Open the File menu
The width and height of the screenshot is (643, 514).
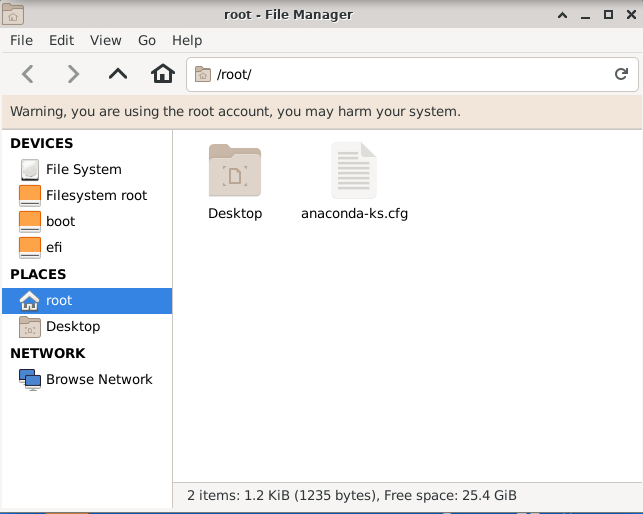click(21, 40)
